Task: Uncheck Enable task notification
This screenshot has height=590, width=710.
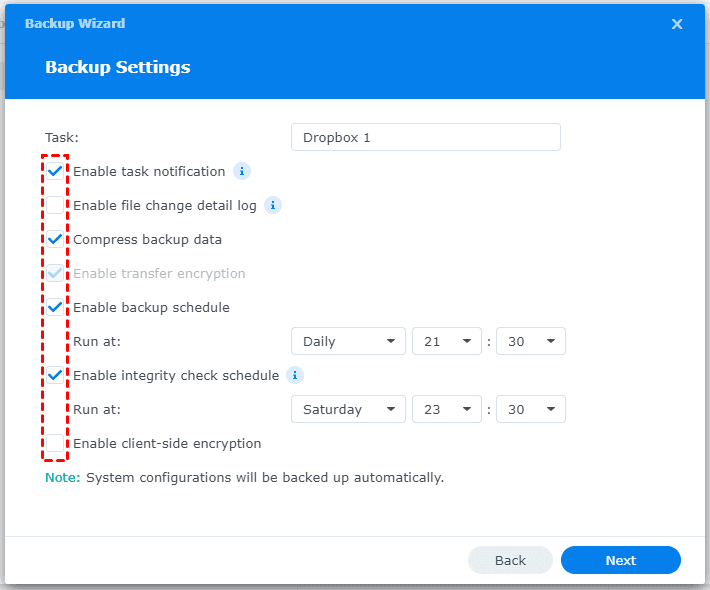Action: point(55,171)
